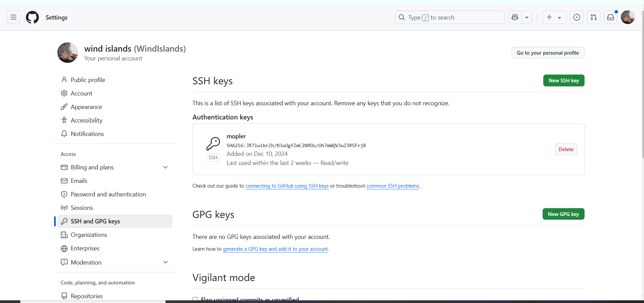
Task: Open the hamburger navigation menu
Action: click(x=14, y=17)
